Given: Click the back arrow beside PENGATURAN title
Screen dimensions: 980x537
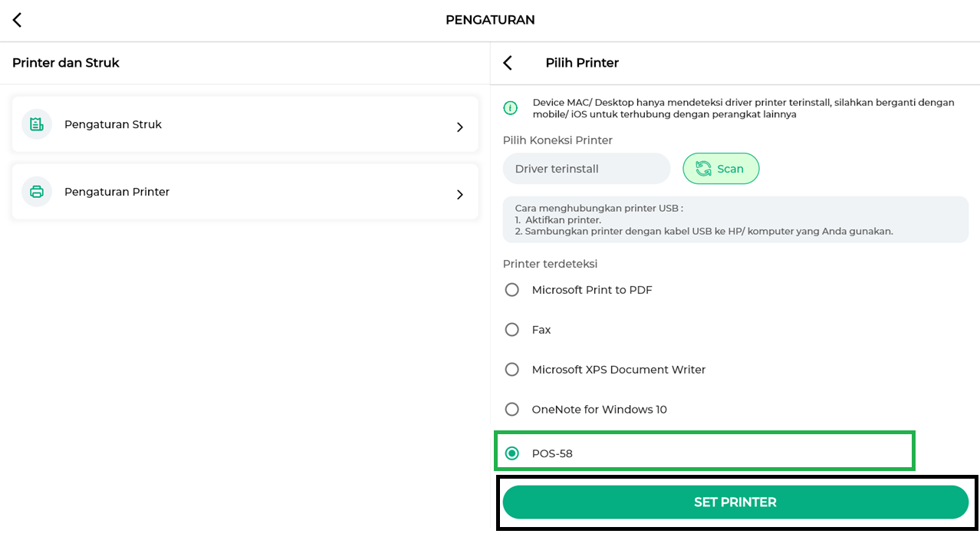Looking at the screenshot, I should [17, 20].
